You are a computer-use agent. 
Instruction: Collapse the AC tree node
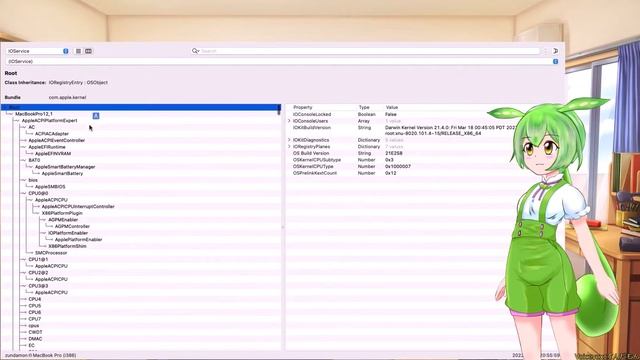point(24,127)
